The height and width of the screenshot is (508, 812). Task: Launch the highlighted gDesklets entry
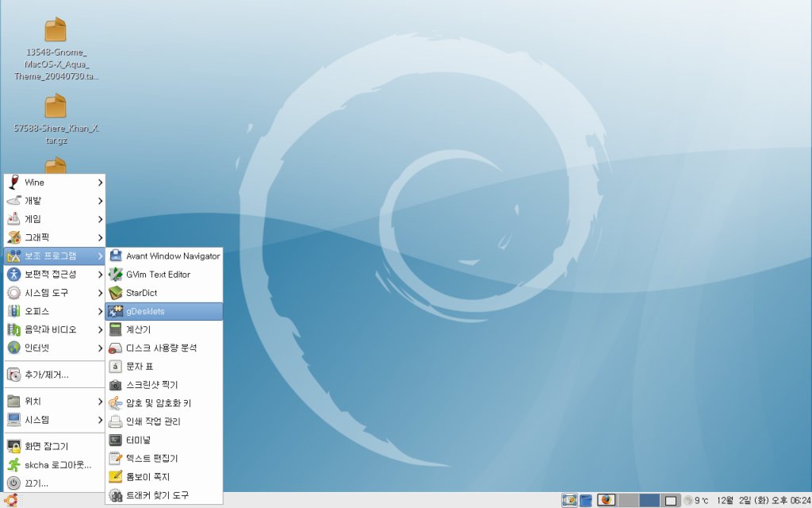pyautogui.click(x=164, y=311)
